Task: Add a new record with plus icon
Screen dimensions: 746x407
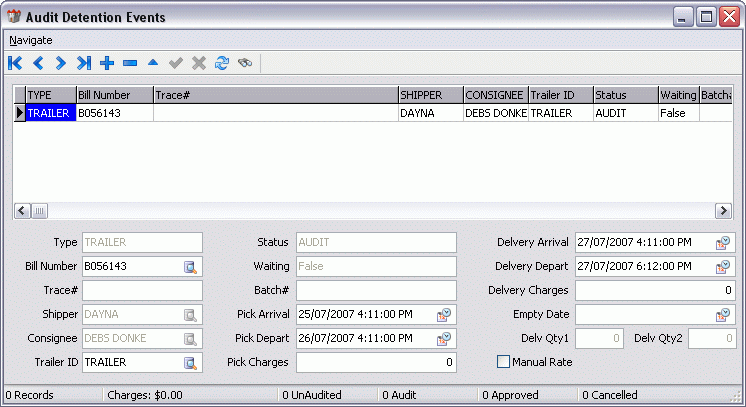Action: (x=107, y=63)
